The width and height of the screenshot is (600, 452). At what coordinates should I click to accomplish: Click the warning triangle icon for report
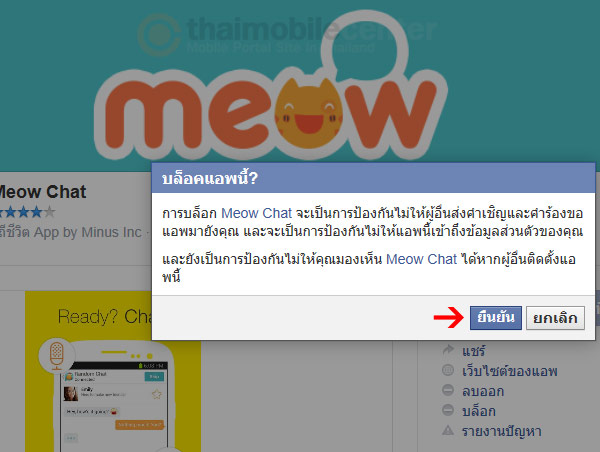448,430
